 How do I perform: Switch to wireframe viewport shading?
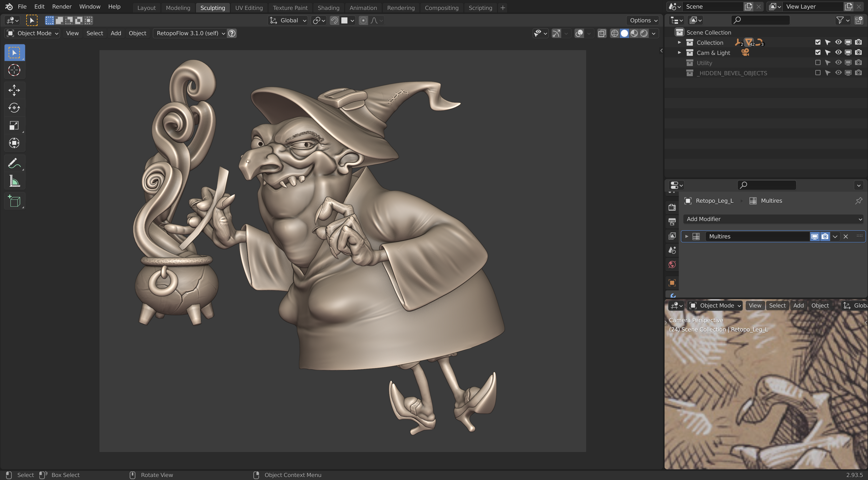(614, 33)
